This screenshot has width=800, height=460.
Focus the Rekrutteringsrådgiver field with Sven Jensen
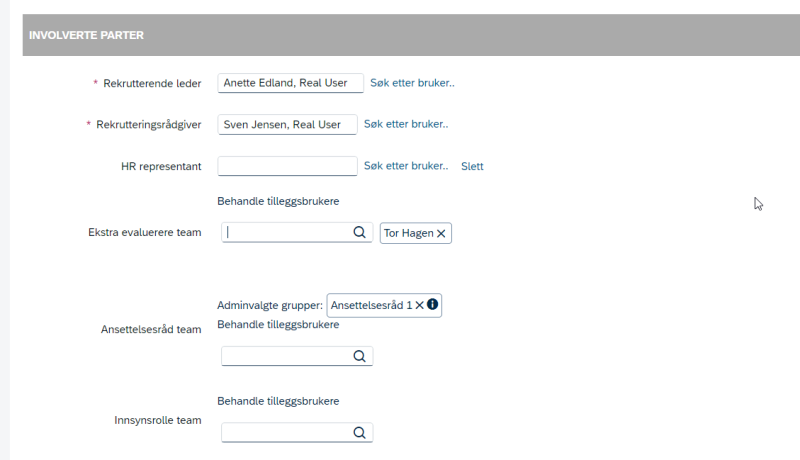287,124
